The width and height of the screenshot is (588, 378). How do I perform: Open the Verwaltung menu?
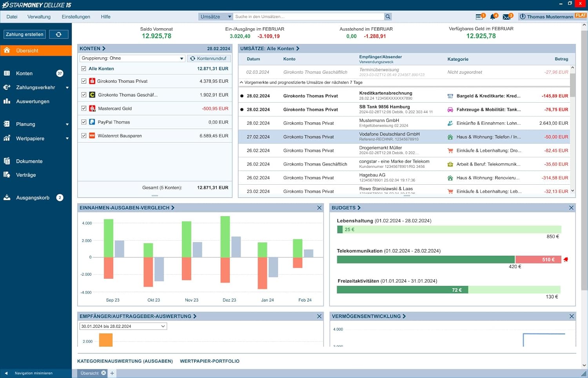tap(39, 16)
